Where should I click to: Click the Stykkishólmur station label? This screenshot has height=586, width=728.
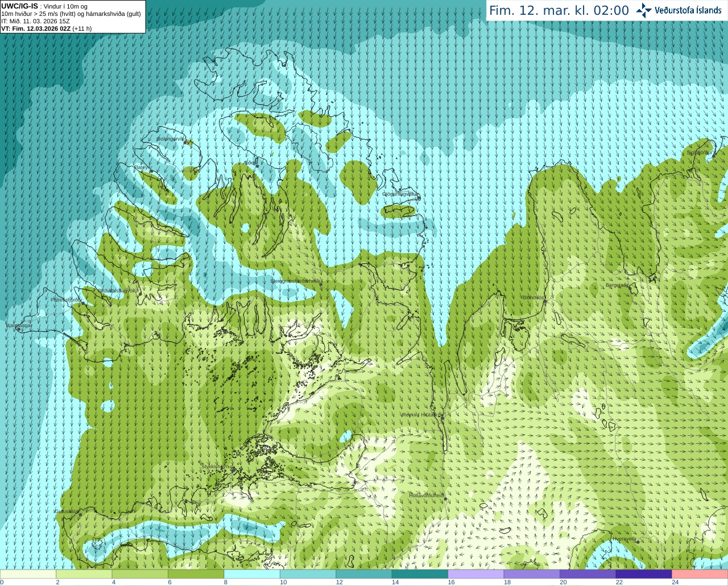(x=217, y=466)
